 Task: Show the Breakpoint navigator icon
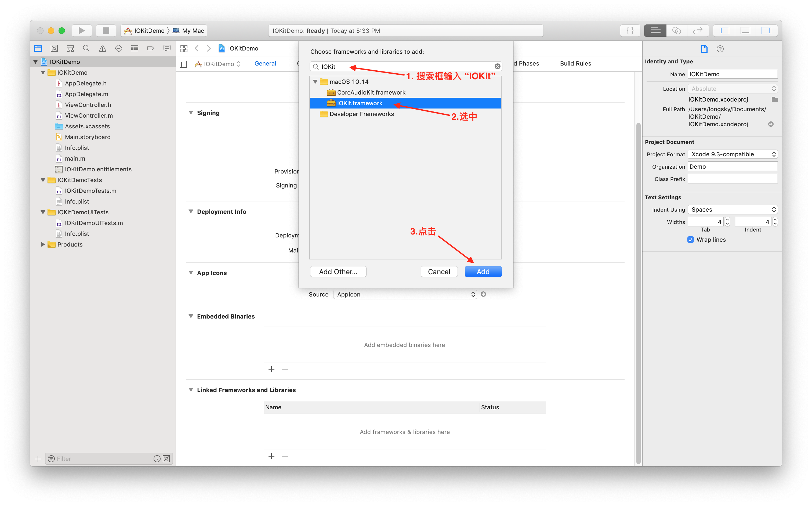151,49
